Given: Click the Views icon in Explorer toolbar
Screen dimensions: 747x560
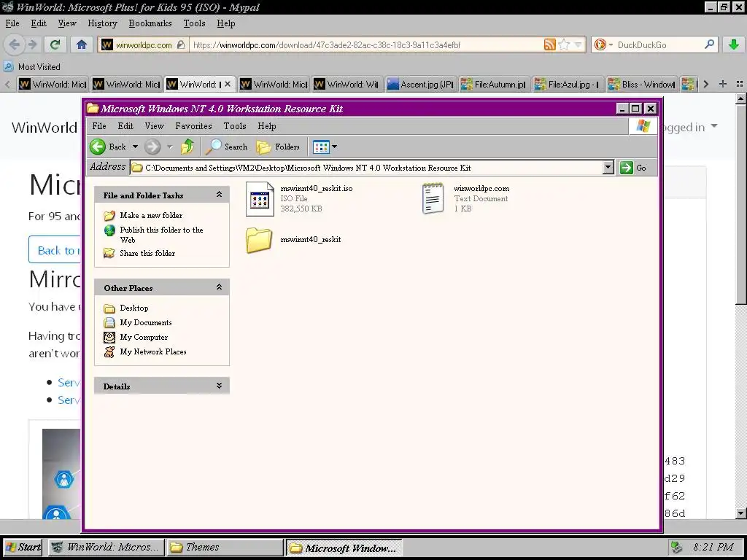Looking at the screenshot, I should point(321,147).
